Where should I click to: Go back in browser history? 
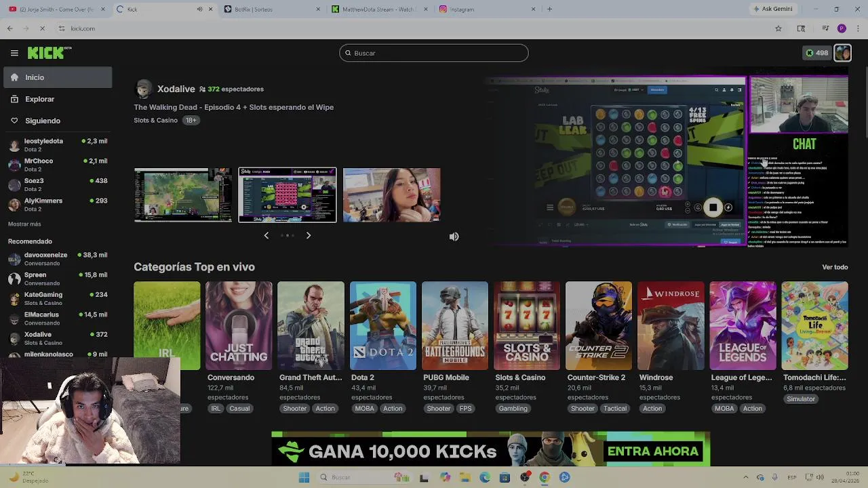coord(9,28)
